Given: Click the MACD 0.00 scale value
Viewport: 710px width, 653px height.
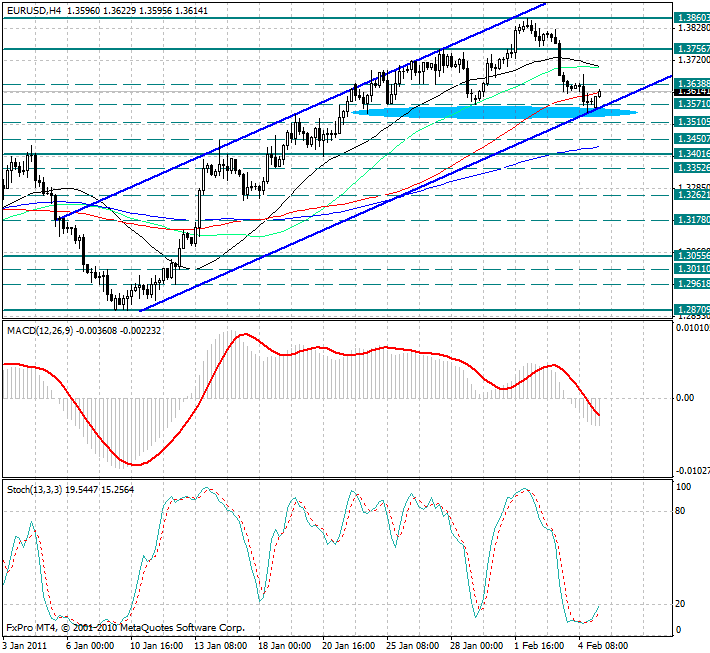Looking at the screenshot, I should click(x=685, y=398).
